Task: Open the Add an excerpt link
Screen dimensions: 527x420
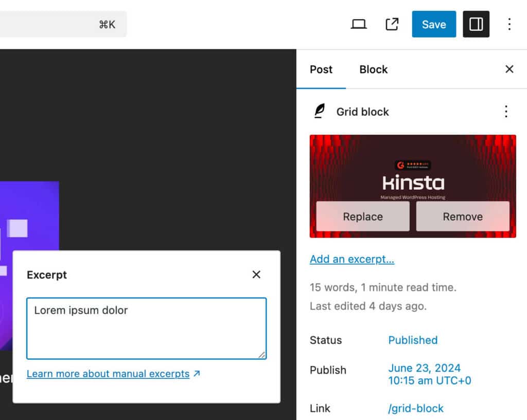Action: [x=352, y=259]
